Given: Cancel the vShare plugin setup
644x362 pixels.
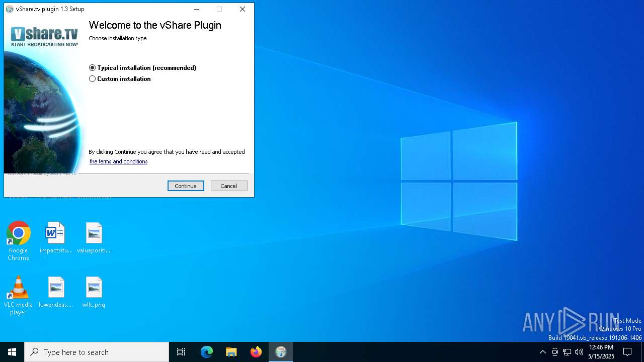Looking at the screenshot, I should [x=229, y=186].
